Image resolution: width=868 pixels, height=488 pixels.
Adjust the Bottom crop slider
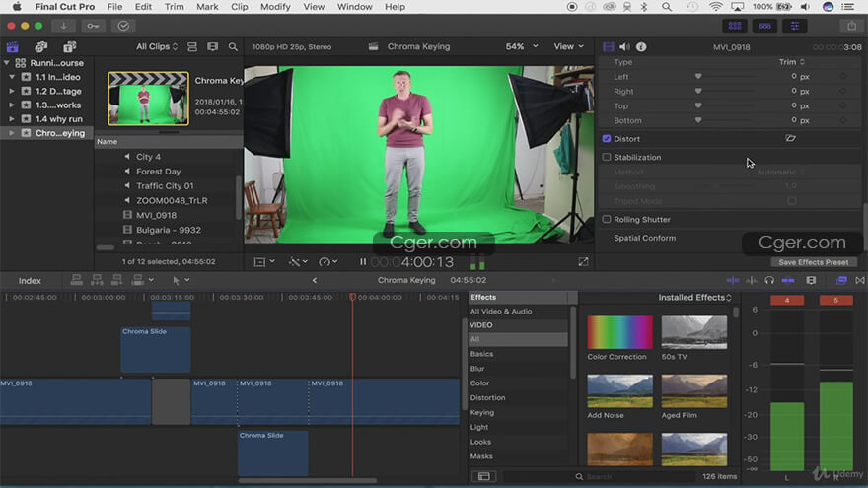(725, 120)
